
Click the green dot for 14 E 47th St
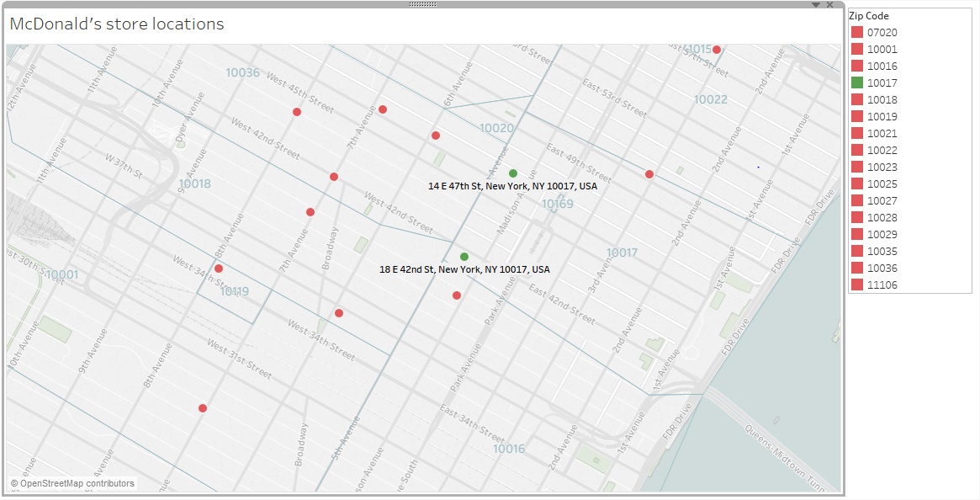513,173
